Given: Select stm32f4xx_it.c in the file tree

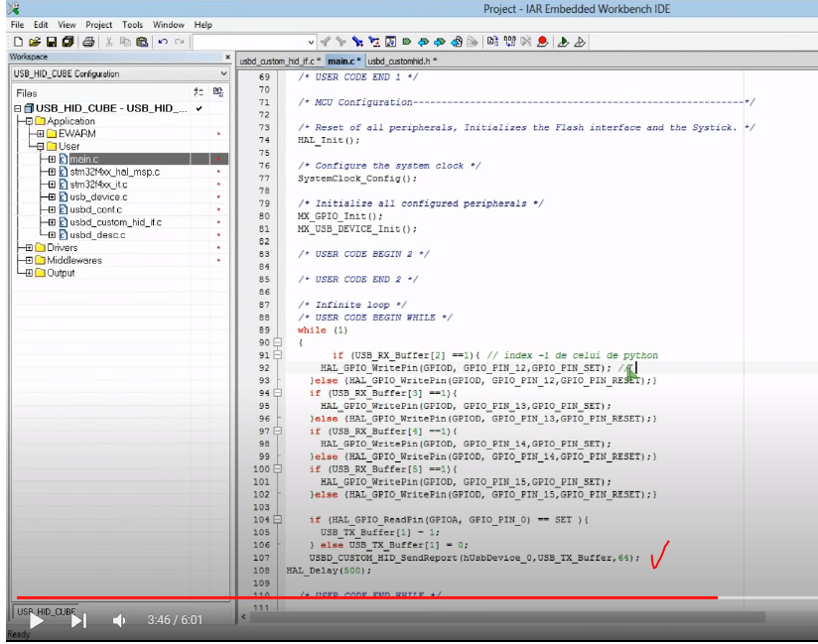Looking at the screenshot, I should 98,185.
